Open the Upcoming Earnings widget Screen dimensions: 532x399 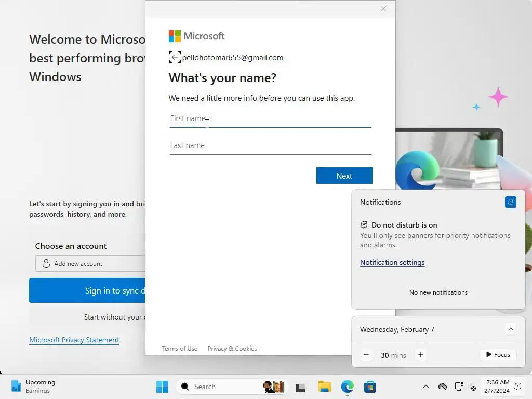[x=33, y=387]
